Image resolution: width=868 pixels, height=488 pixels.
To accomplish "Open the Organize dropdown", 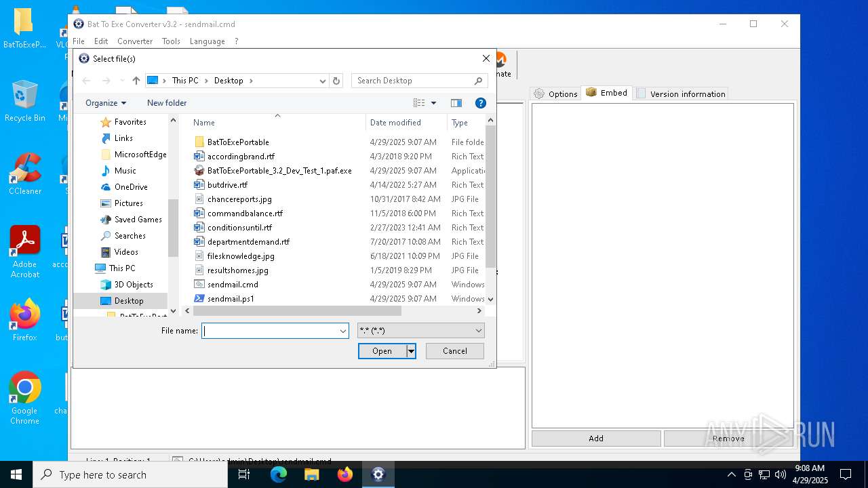I will pos(106,103).
